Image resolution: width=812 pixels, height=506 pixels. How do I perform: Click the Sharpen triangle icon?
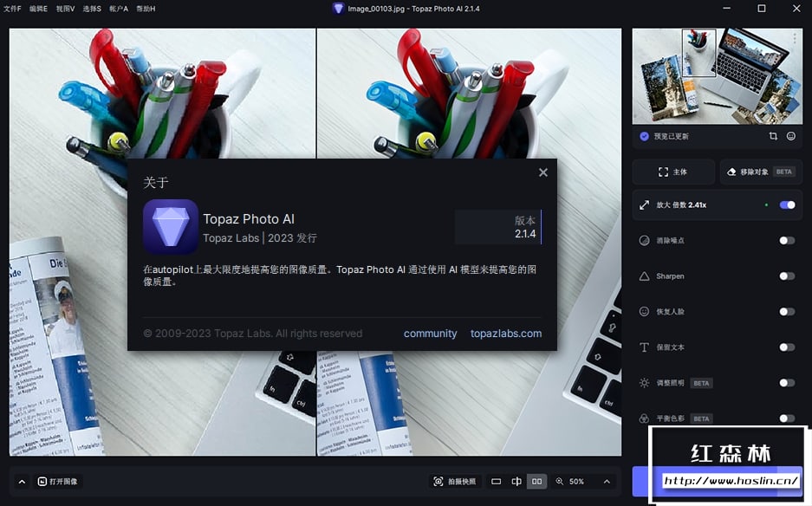pyautogui.click(x=644, y=276)
